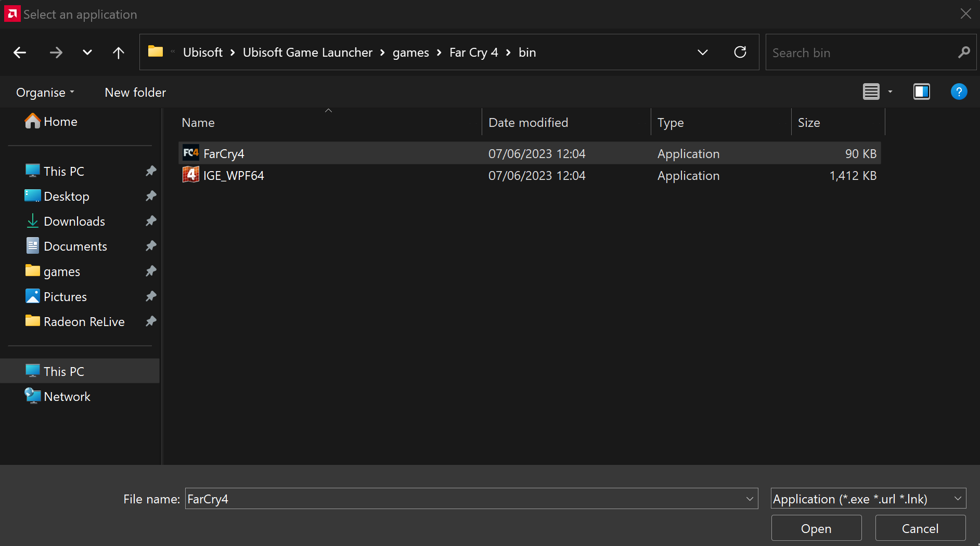Image resolution: width=980 pixels, height=546 pixels.
Task: Open Network in the navigation pane
Action: [58, 396]
